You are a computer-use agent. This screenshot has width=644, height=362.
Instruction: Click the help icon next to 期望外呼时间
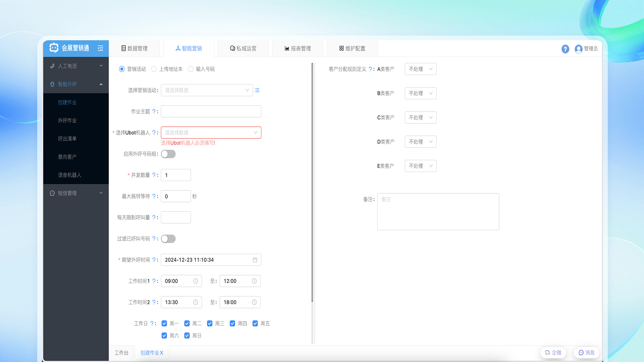point(154,260)
